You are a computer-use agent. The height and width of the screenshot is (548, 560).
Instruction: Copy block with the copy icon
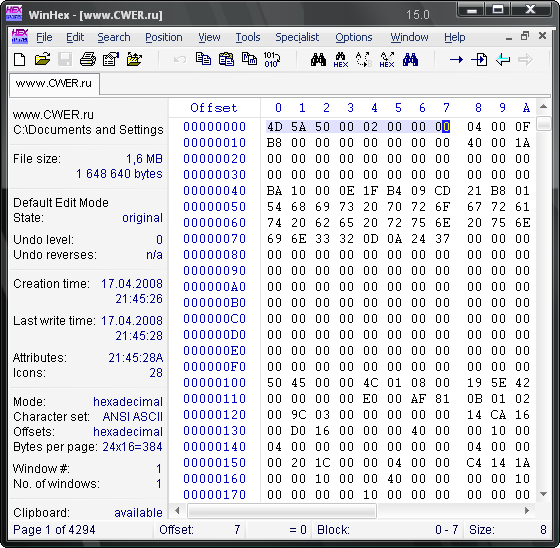204,59
